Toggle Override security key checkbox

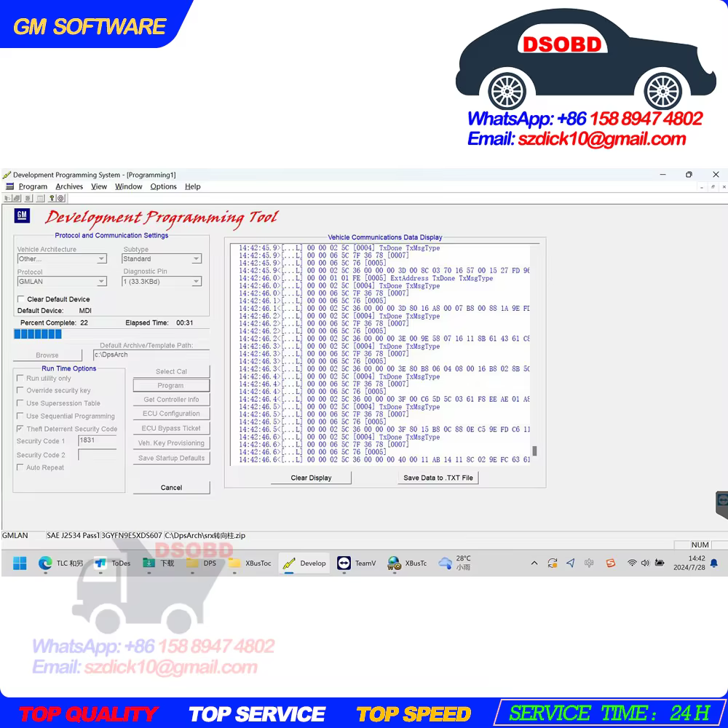click(20, 390)
